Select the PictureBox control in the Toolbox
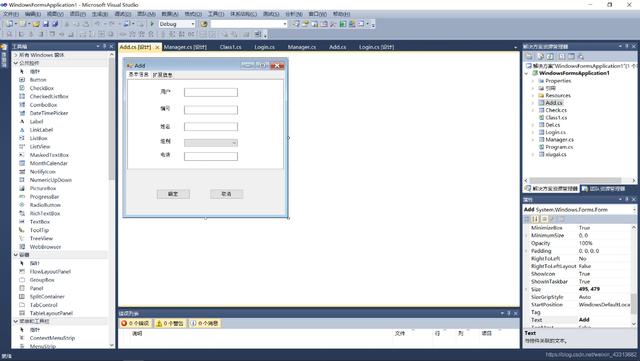The image size is (640, 361). pyautogui.click(x=42, y=188)
